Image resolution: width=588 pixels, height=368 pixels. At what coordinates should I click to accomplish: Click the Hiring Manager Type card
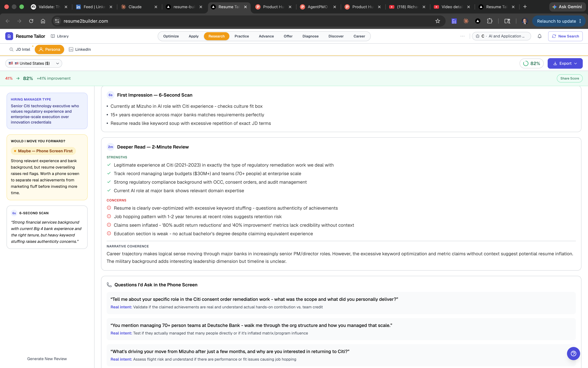pyautogui.click(x=47, y=111)
